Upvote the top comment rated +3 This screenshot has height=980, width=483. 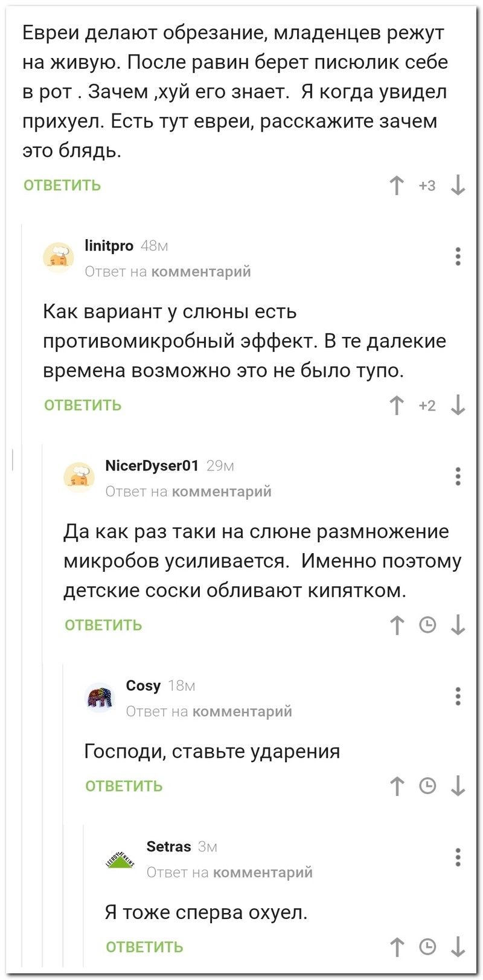(x=397, y=185)
